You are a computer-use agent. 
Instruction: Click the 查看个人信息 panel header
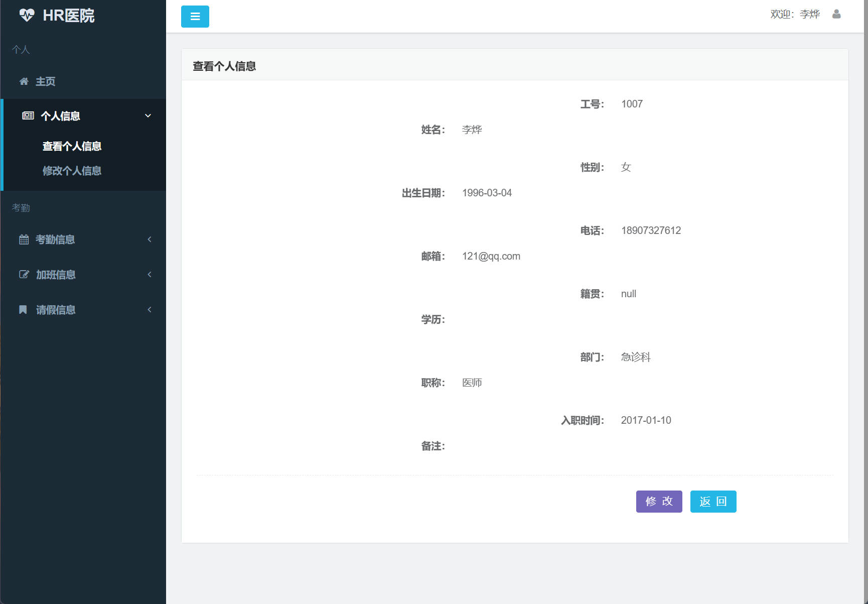tap(224, 65)
